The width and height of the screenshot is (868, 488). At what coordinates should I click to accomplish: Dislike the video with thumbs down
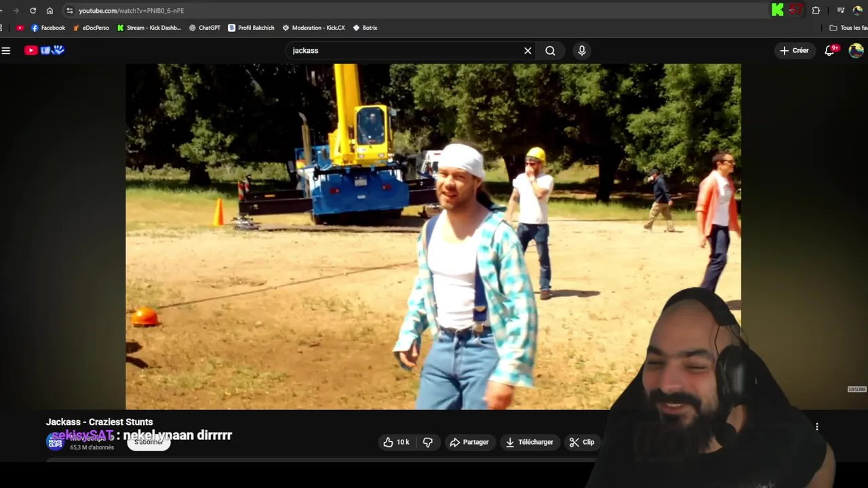tap(428, 442)
